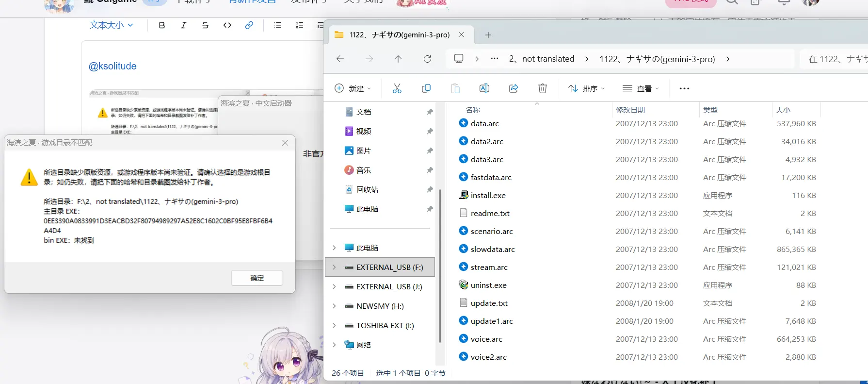Open 新建 new item menu

[353, 88]
